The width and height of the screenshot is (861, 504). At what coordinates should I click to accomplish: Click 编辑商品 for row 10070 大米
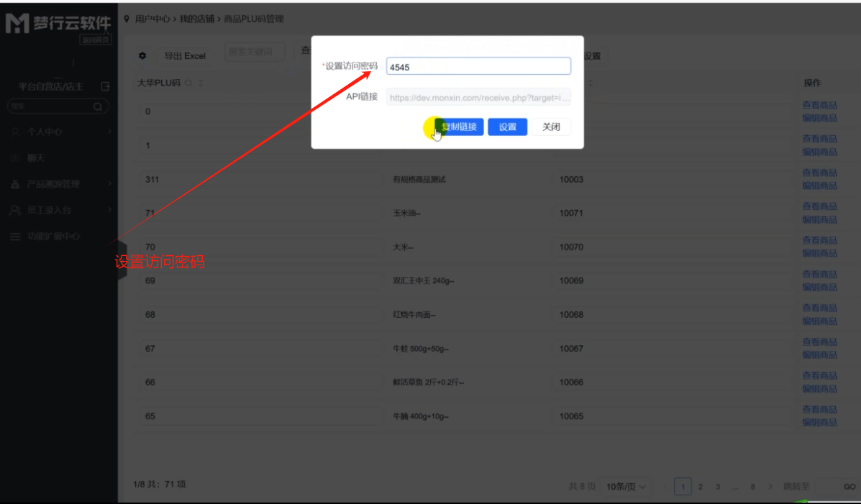[819, 253]
